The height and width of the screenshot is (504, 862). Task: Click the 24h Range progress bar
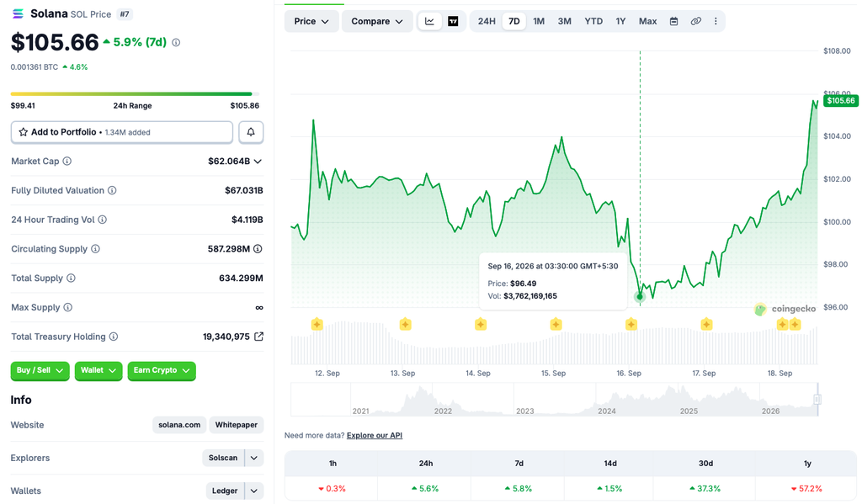(135, 94)
